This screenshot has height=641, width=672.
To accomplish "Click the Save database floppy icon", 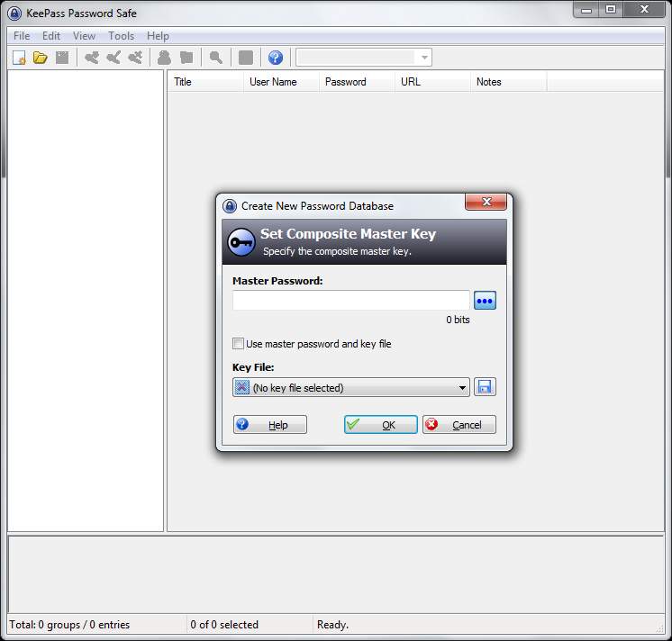I will pyautogui.click(x=62, y=58).
